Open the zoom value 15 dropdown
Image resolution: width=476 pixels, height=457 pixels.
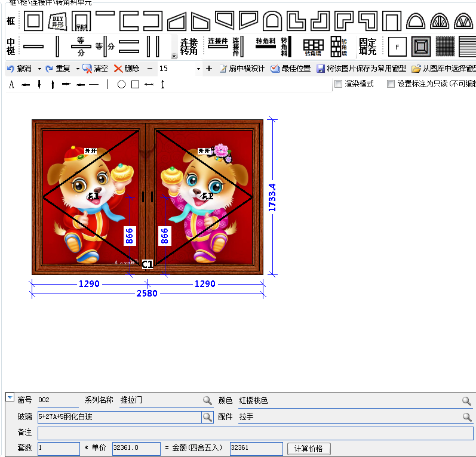[x=198, y=69]
